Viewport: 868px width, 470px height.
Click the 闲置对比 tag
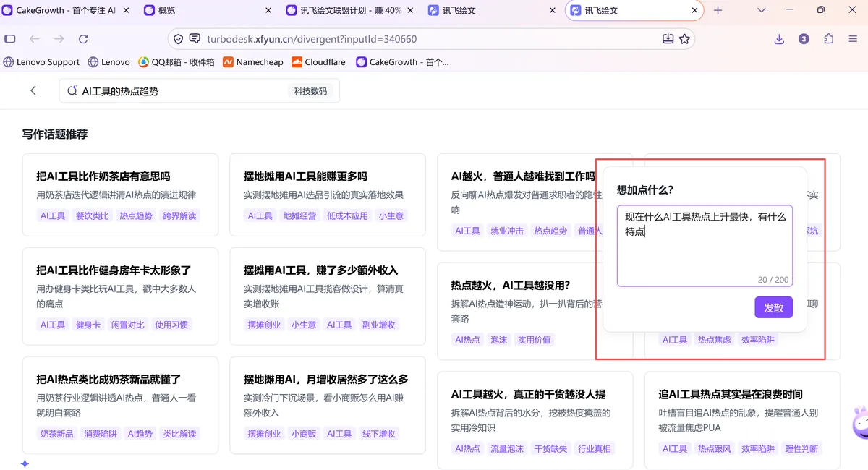point(128,325)
